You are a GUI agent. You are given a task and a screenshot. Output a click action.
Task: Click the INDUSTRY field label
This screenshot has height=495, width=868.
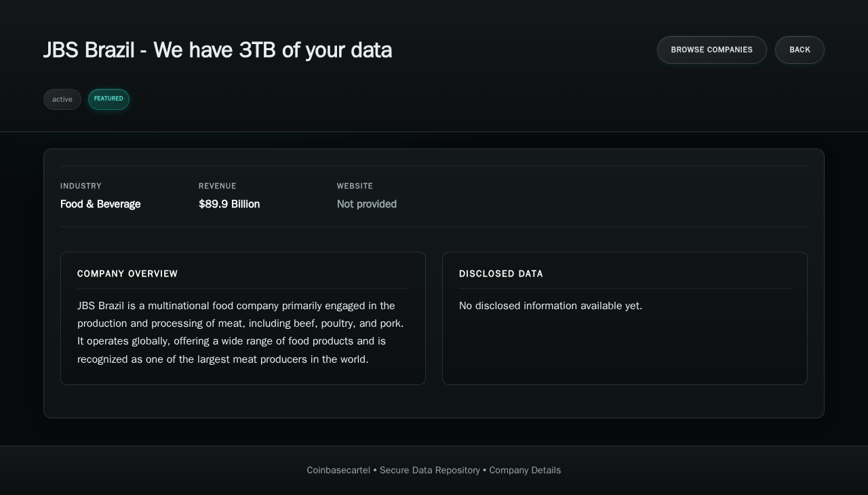pos(81,186)
